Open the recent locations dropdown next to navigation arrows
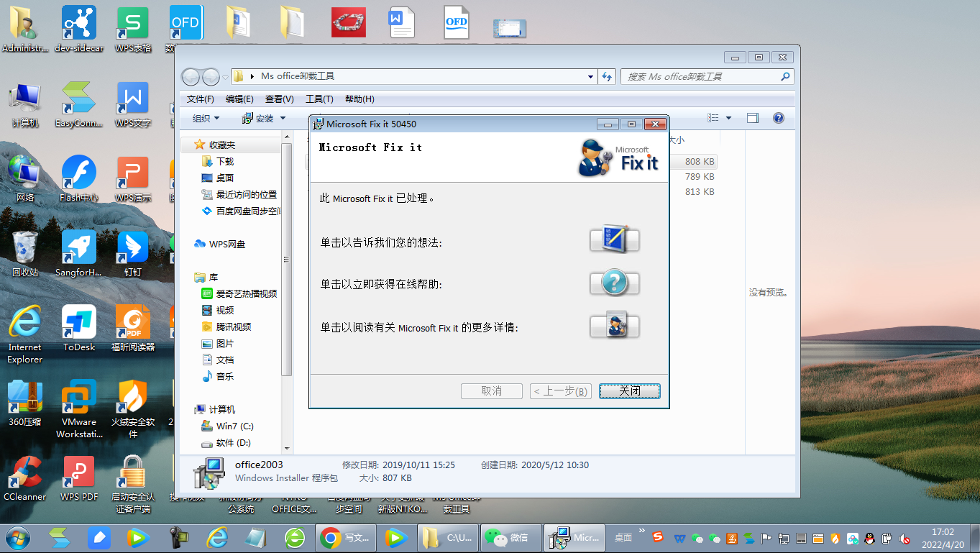Screen dimensions: 980x553 [x=225, y=76]
